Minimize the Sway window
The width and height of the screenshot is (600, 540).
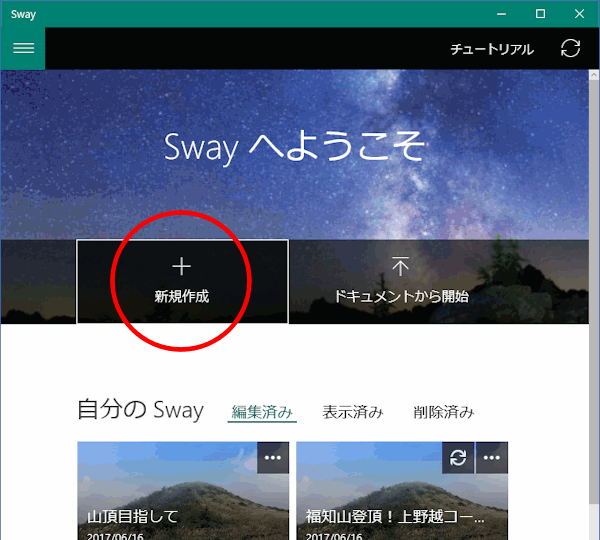pos(501,14)
